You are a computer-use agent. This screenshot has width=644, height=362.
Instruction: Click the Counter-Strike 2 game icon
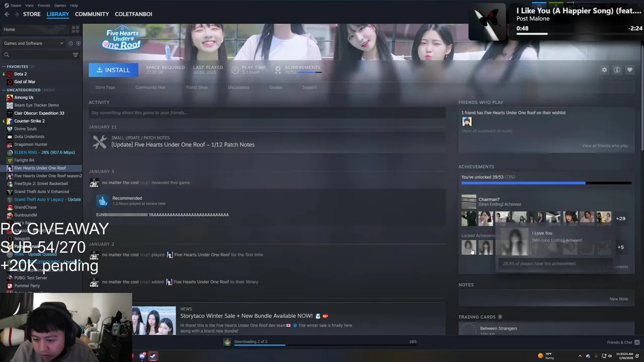point(10,121)
